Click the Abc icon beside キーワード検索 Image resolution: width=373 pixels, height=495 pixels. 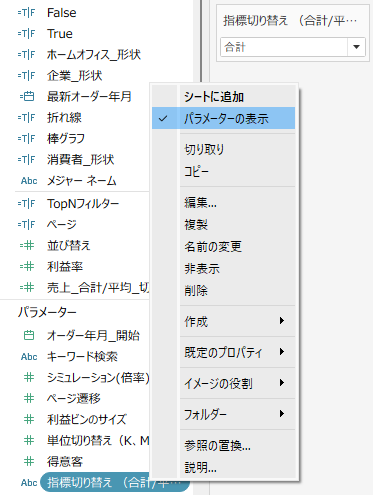(x=29, y=357)
